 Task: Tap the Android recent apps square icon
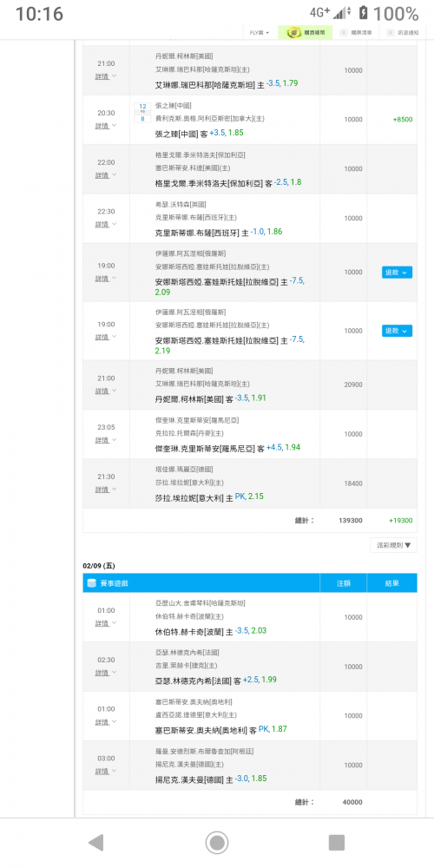337,843
